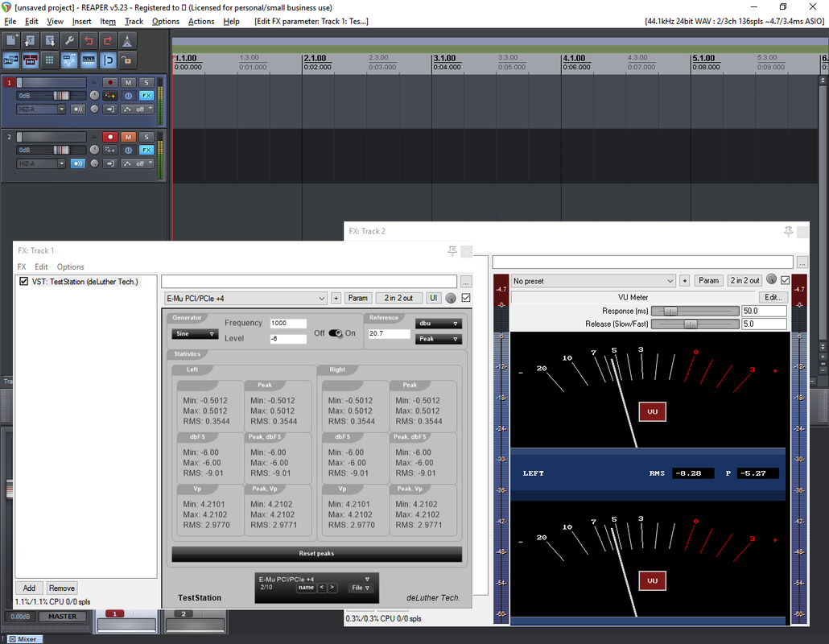Image resolution: width=829 pixels, height=644 pixels.
Task: Unmute track 2
Action: pos(128,137)
